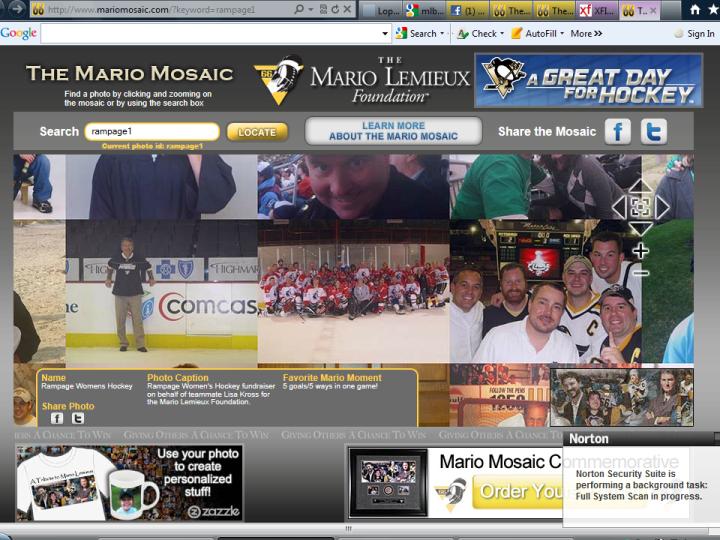Click the photo of fans under the scoreboard
The image size is (720, 540).
click(546, 291)
